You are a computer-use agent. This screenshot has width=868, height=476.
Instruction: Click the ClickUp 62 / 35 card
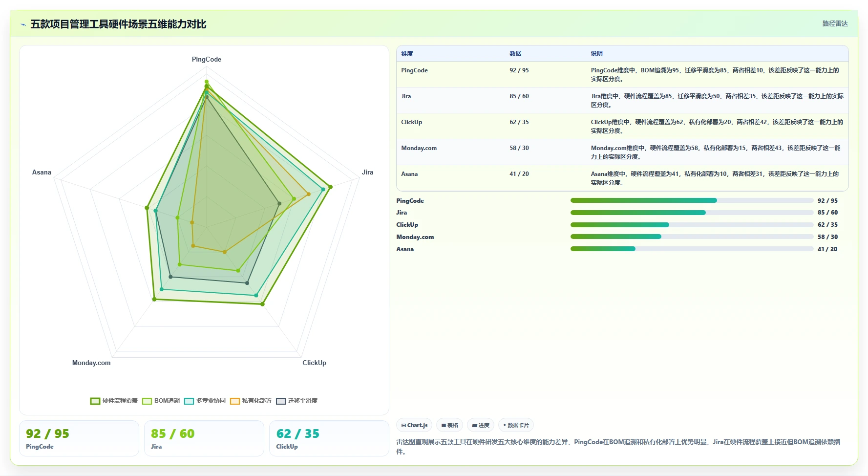(329, 438)
